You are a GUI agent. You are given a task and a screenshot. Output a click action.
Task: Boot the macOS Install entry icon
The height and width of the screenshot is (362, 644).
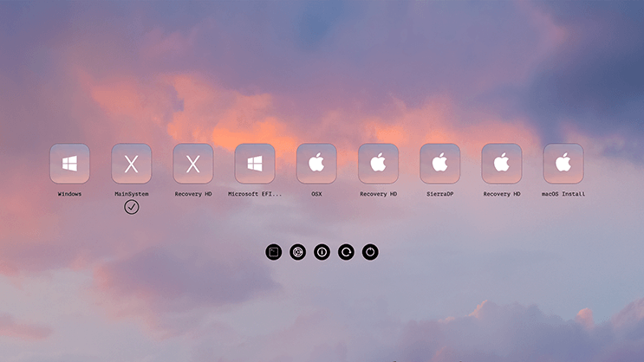click(563, 164)
